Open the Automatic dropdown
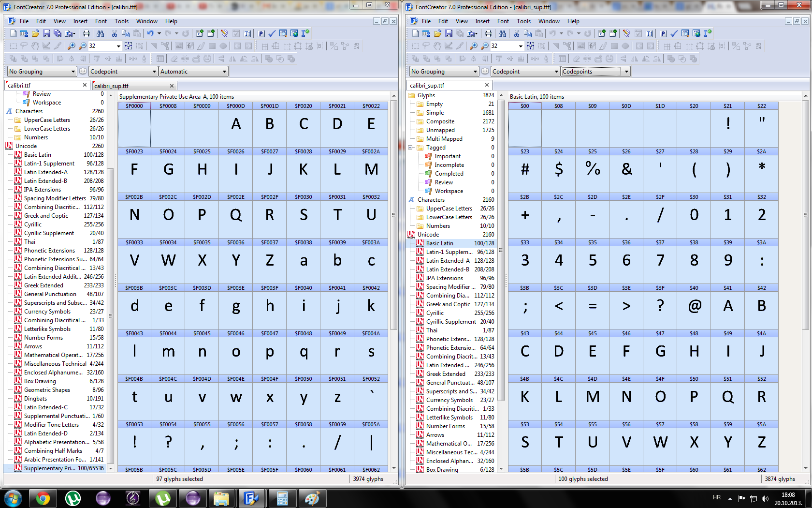Viewport: 812px width, 508px height. coord(193,71)
